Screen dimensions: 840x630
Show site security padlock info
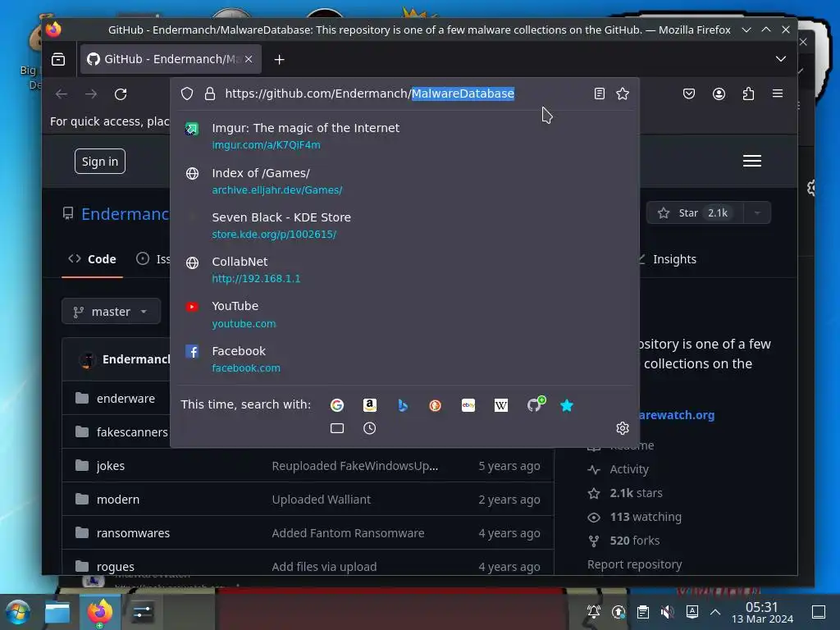pyautogui.click(x=210, y=94)
